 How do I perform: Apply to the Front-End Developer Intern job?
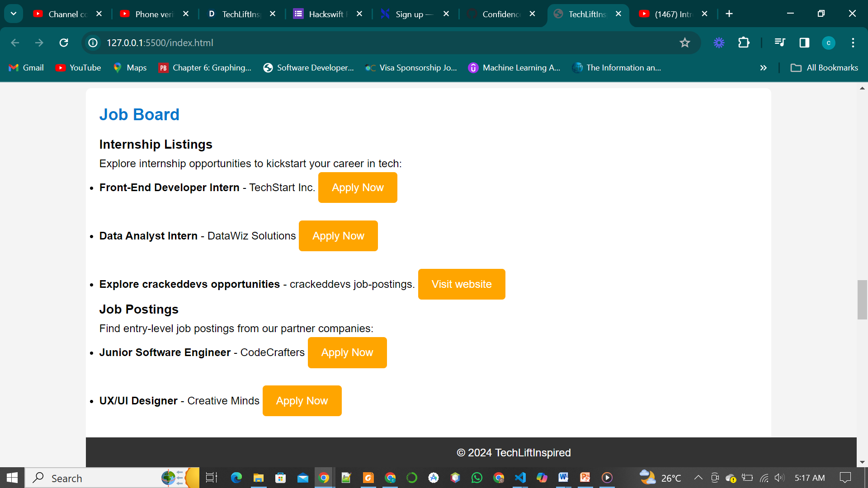point(358,188)
